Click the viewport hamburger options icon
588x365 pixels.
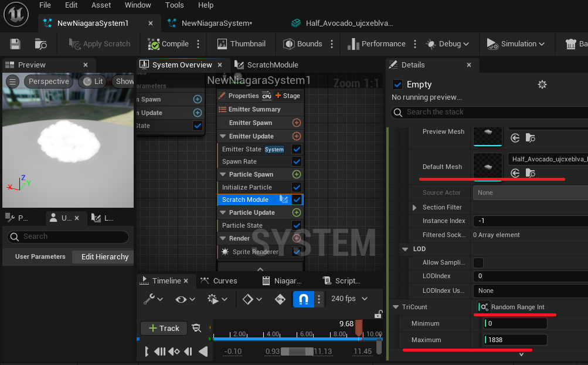tap(13, 82)
